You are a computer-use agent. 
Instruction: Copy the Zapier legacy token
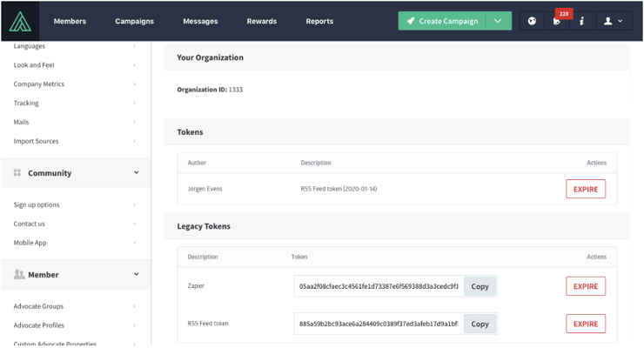480,286
